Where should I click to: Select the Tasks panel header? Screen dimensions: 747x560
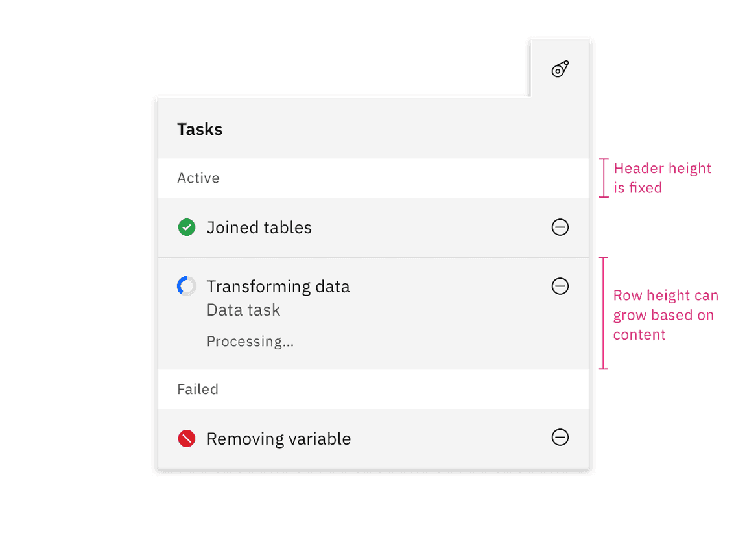[199, 129]
